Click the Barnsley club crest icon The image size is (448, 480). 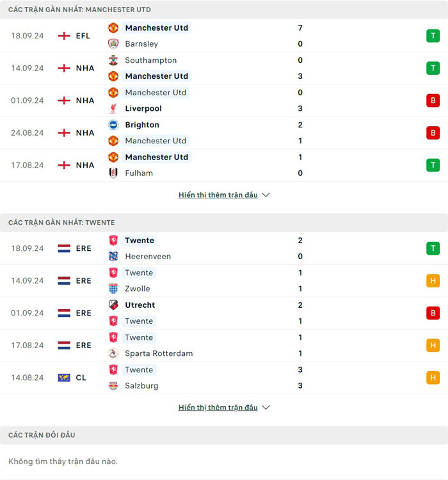pyautogui.click(x=113, y=44)
